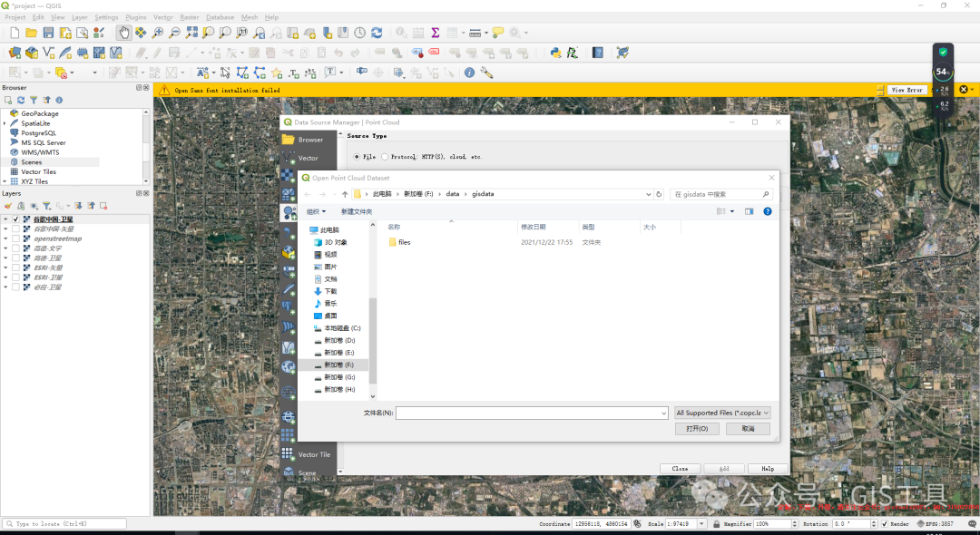Click Filter Legend funnel in Layers panel
980x535 pixels.
(x=46, y=205)
